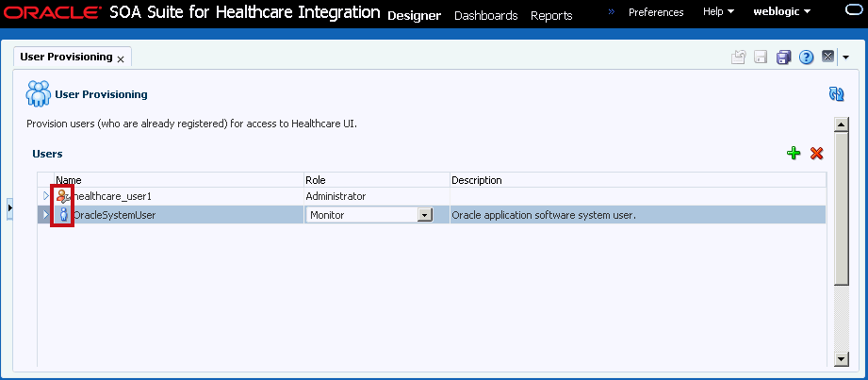Click the oval icon at top right corner

(856, 9)
